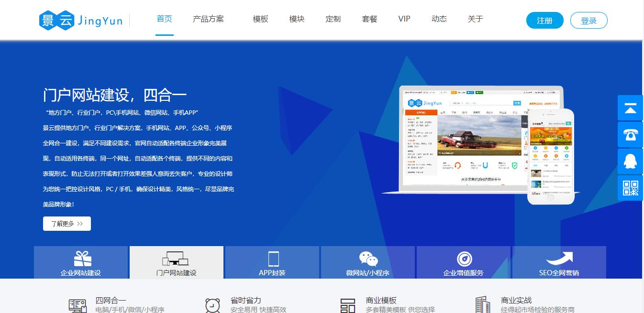Select the 套餐 navigation item
The image size is (644, 313).
click(x=369, y=19)
